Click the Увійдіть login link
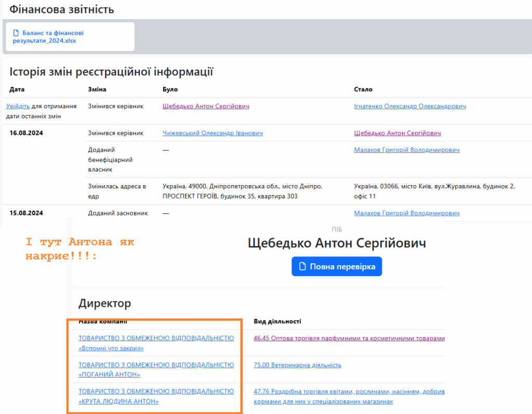 click(18, 106)
